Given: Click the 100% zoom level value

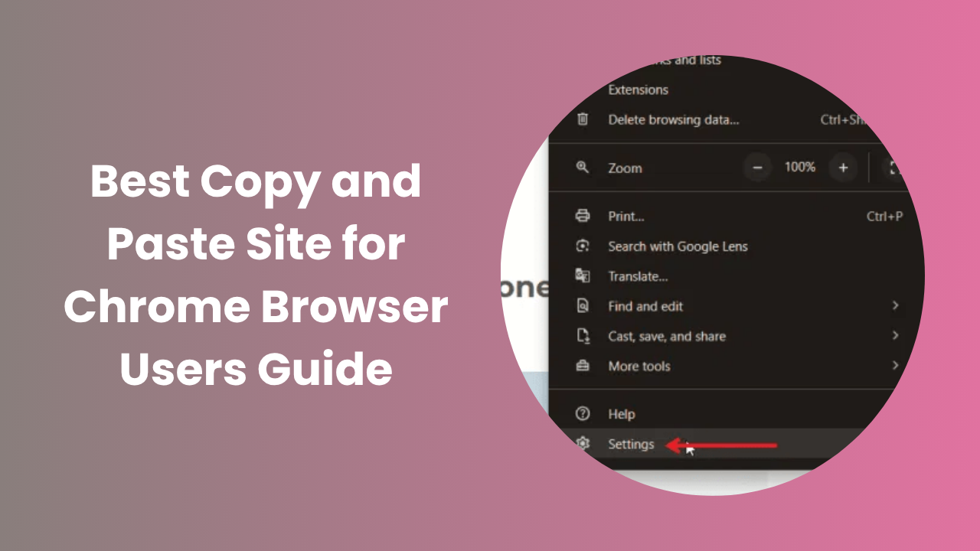Looking at the screenshot, I should [x=800, y=167].
